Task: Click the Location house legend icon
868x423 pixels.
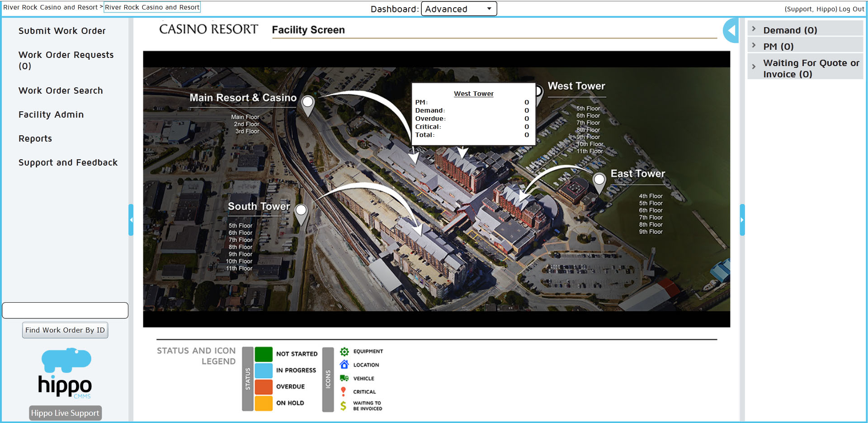Action: point(344,365)
